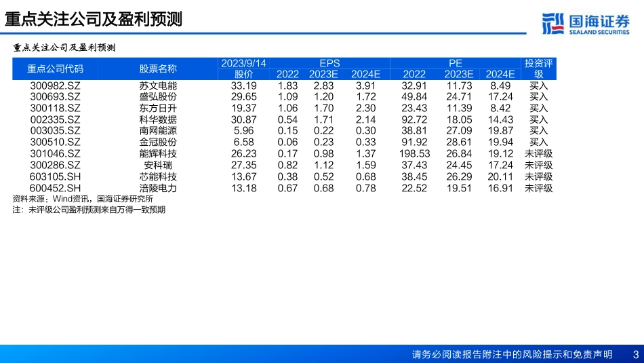The height and width of the screenshot is (363, 644).
Task: Select stock code 300286.SZ
Action: point(55,166)
